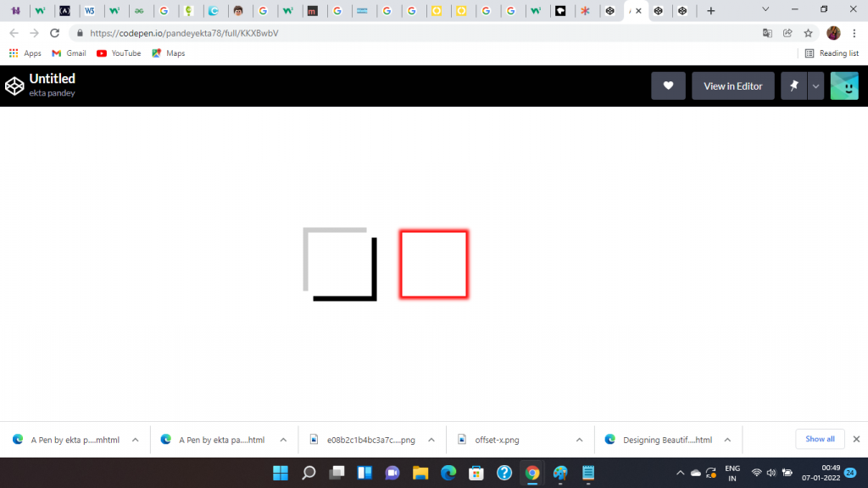
Task: Click the address bar URL field
Action: click(339, 33)
